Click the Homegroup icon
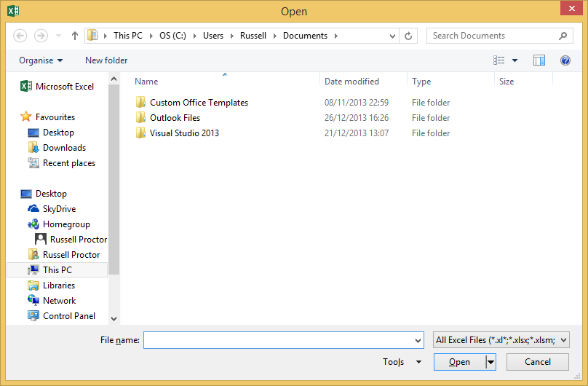The image size is (588, 386). click(33, 224)
